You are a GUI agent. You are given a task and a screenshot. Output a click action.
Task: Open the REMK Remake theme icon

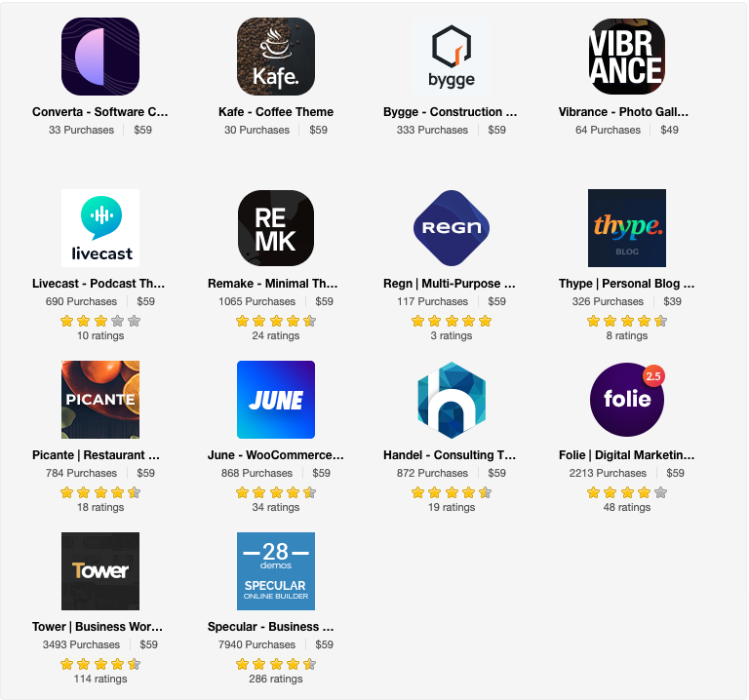pyautogui.click(x=276, y=228)
